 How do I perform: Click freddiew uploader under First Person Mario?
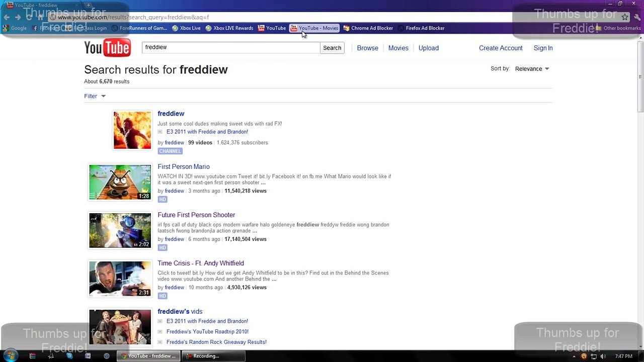click(174, 191)
